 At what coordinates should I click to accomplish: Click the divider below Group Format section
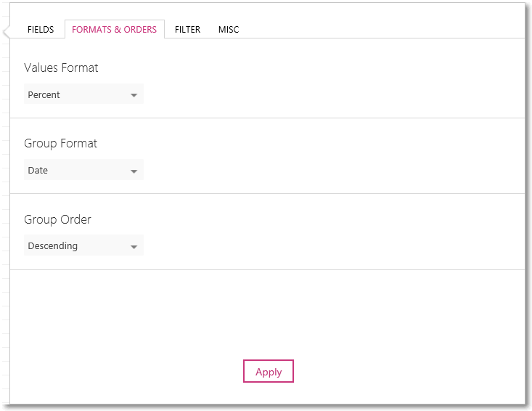click(x=267, y=194)
